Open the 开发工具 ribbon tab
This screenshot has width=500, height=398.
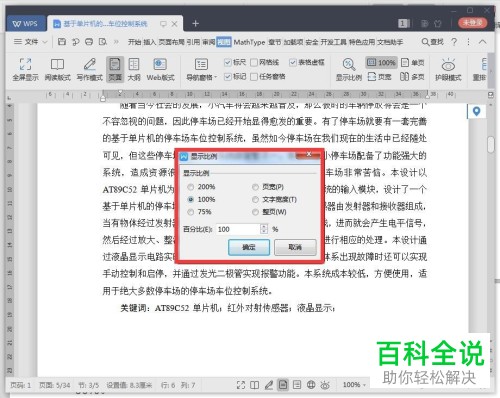pyautogui.click(x=334, y=42)
